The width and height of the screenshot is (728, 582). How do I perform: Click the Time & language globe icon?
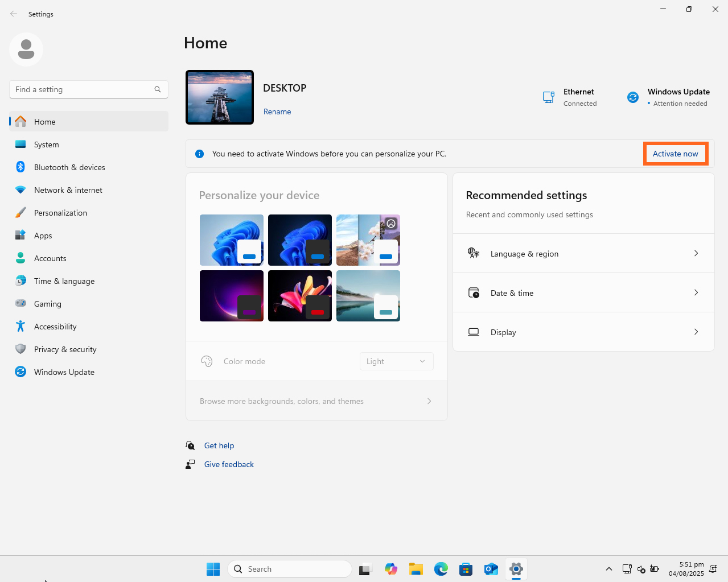tap(20, 280)
